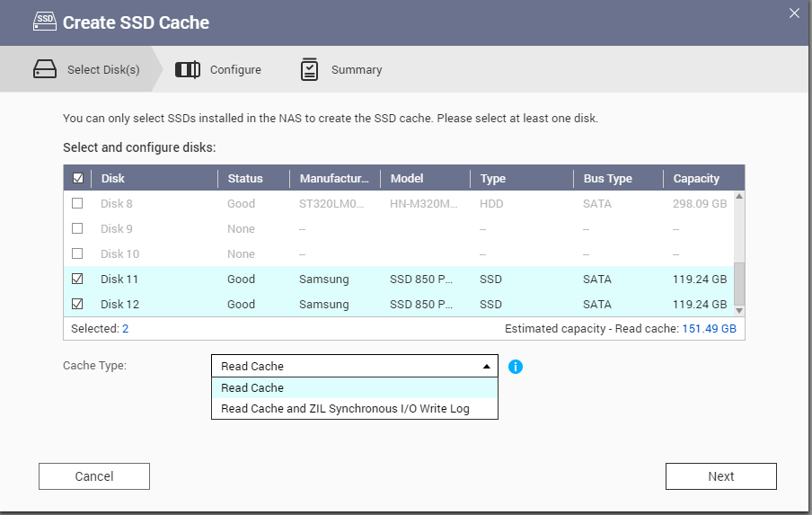Proceed with the Next button
The height and width of the screenshot is (515, 812).
pyautogui.click(x=720, y=476)
